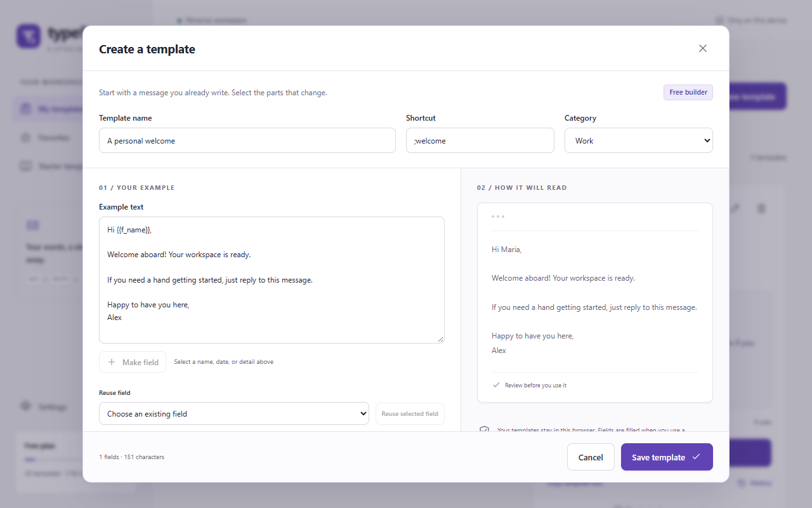
Task: Click 'Hi Maria,' in the preview
Action: [x=506, y=250]
